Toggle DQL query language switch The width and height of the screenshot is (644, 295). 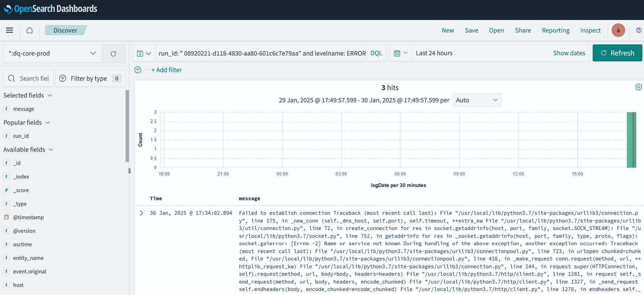click(376, 53)
